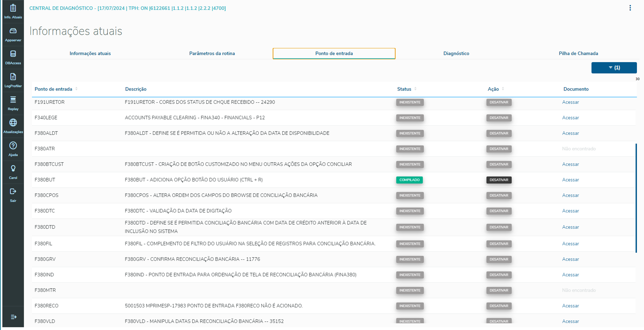Deactivate the F380GRV entry point
The width and height of the screenshot is (644, 330).
499,259
